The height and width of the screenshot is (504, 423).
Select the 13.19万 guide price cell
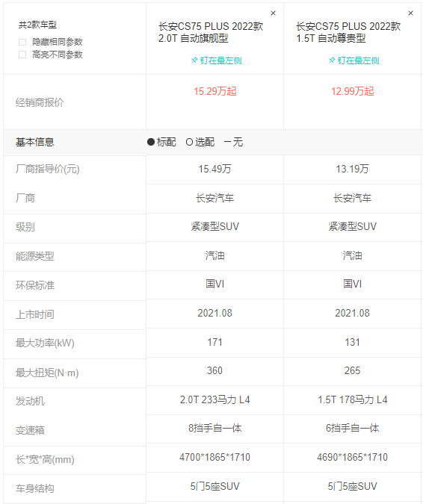353,169
